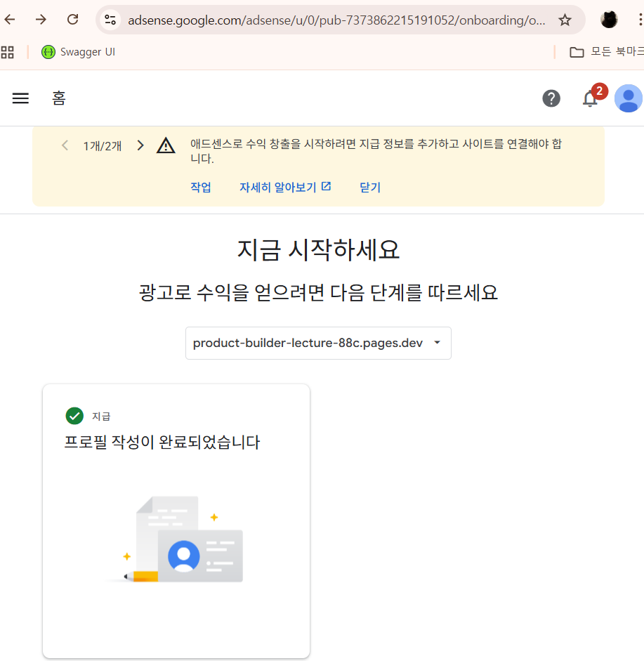Show next alert in banner
Viewport: 644px width, 661px height.
click(140, 145)
